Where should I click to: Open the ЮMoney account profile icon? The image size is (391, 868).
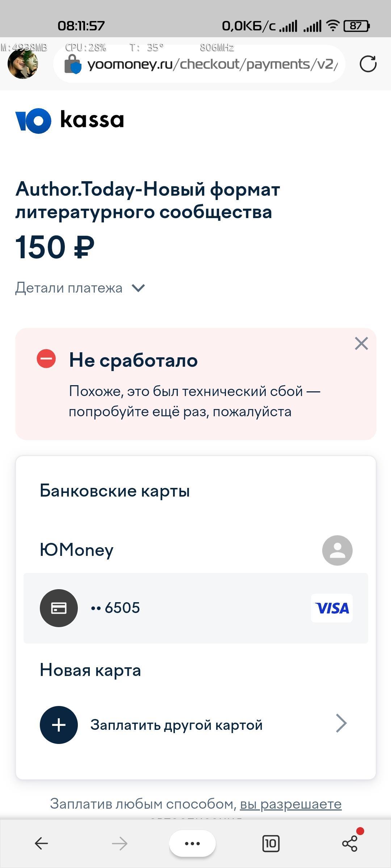[337, 550]
